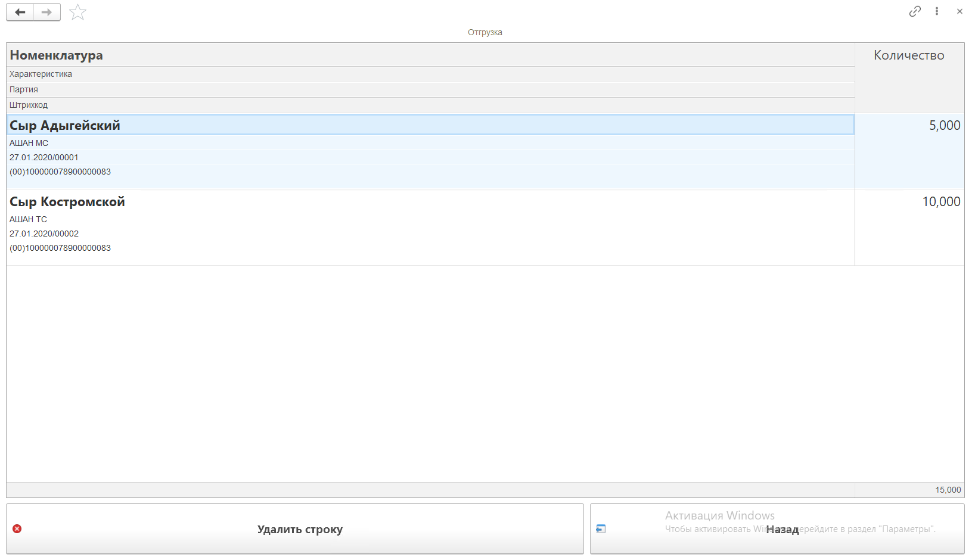
Task: Click the back navigation arrow
Action: (20, 12)
